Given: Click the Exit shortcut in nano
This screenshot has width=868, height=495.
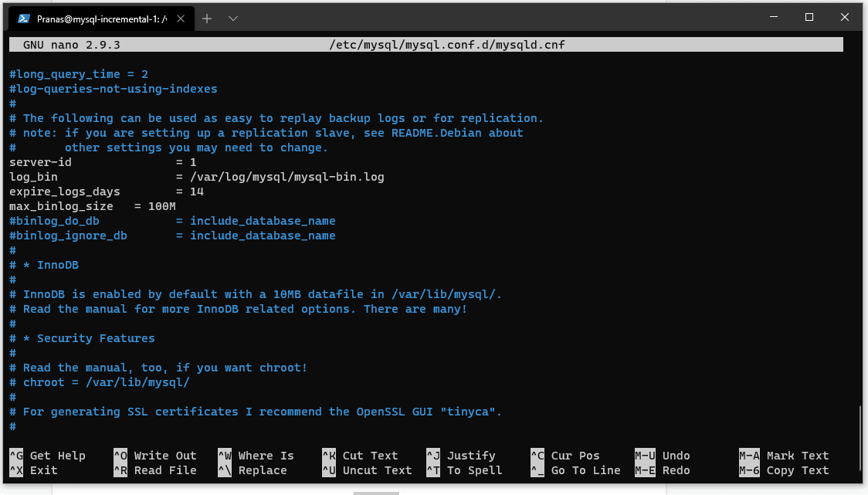Looking at the screenshot, I should (x=35, y=470).
